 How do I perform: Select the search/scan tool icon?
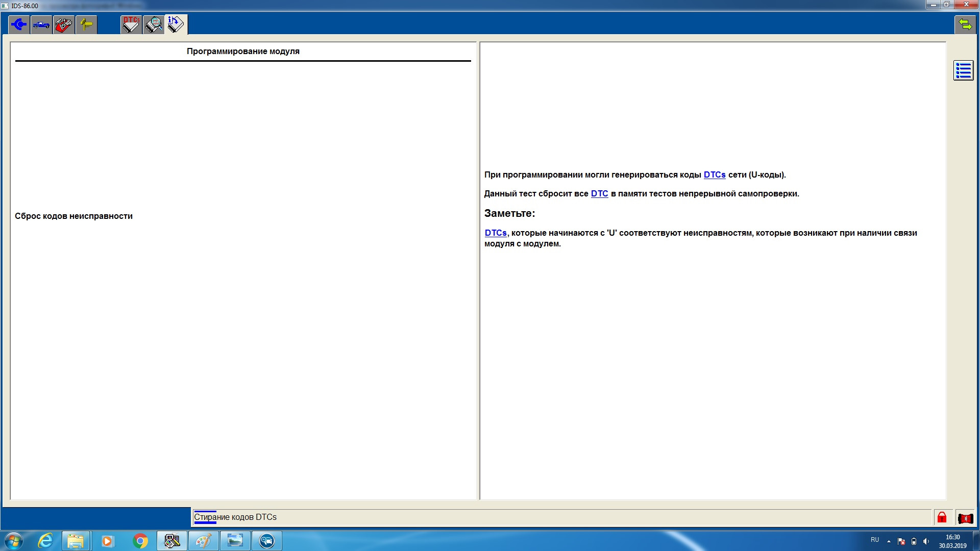153,24
